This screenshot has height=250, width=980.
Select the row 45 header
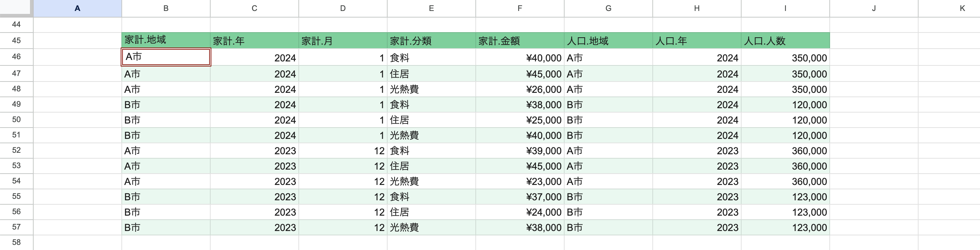coord(16,40)
